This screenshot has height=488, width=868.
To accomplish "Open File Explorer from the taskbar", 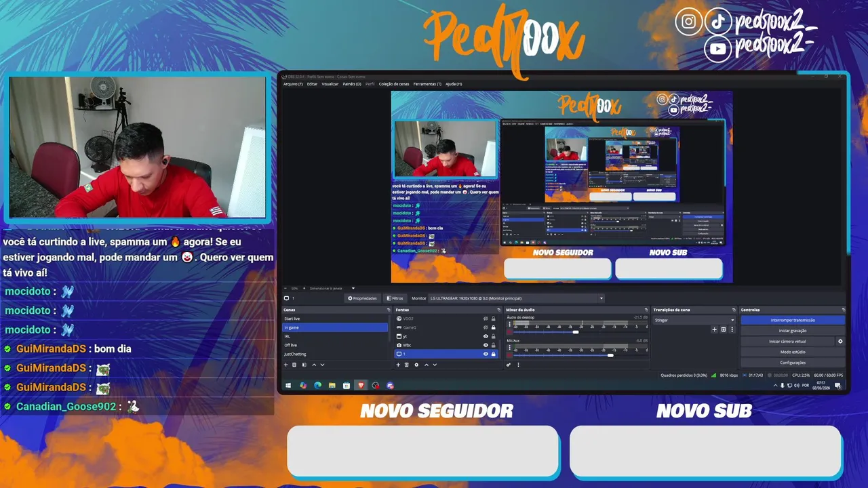I will coord(332,386).
